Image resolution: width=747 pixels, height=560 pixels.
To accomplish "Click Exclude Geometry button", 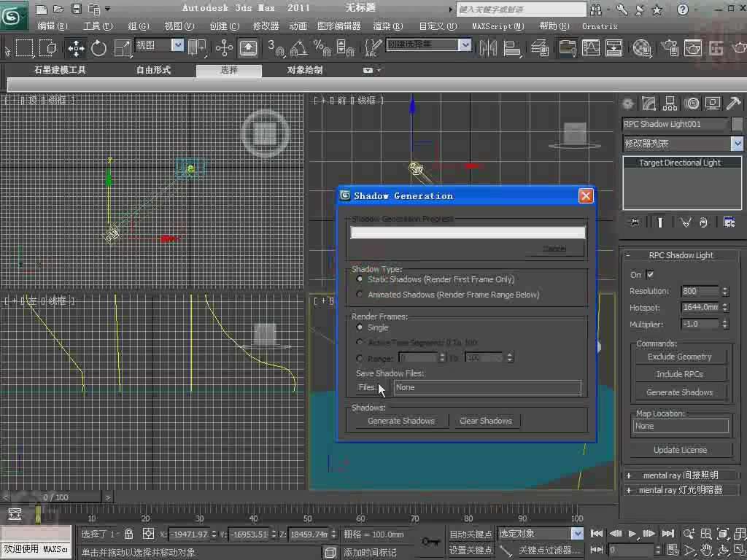I will point(679,357).
